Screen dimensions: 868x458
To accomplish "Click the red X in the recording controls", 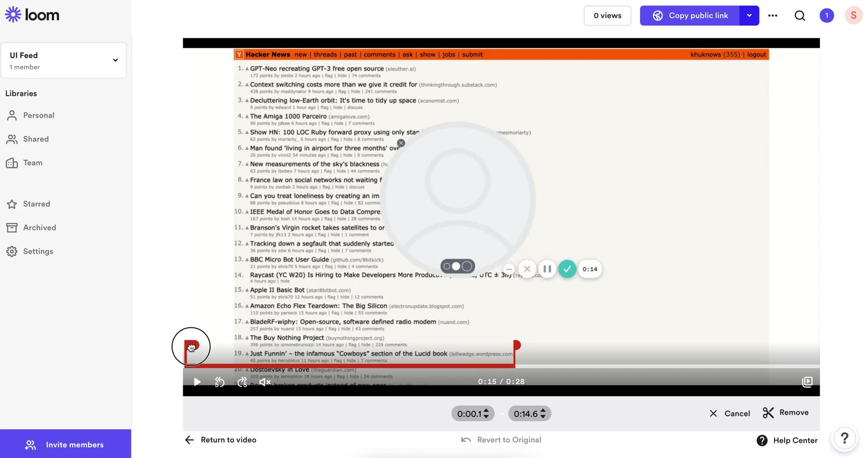I will (527, 269).
